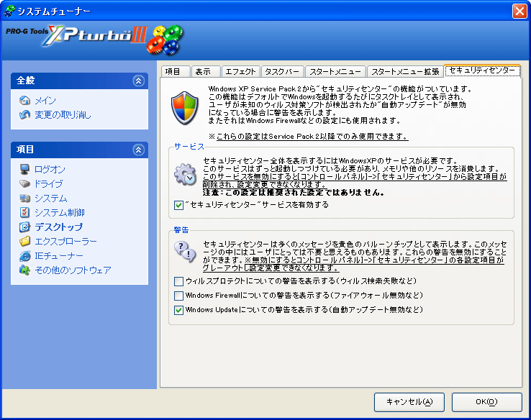531x420 pixels.
Task: Click the icon beside その他のソフトウェア
Action: [x=24, y=270]
